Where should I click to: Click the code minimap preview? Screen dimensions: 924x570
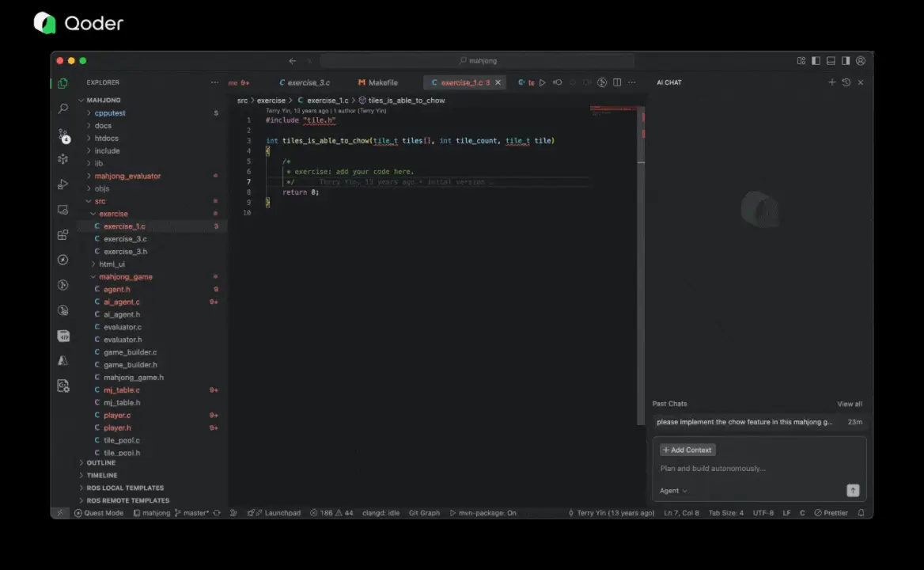click(x=613, y=110)
